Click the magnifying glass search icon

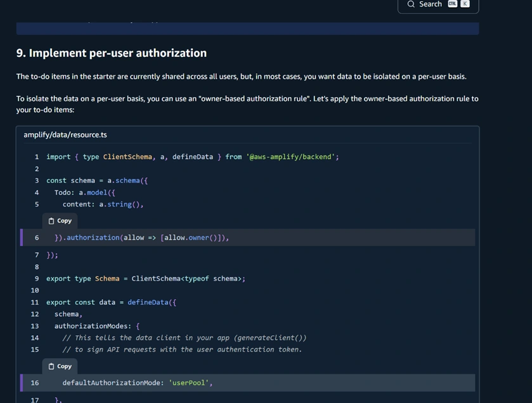tap(411, 4)
